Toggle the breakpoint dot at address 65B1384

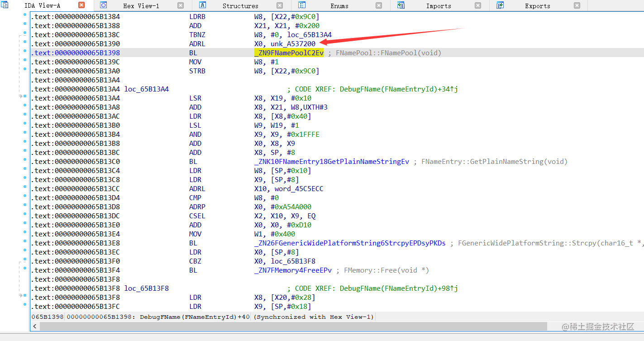(x=25, y=15)
